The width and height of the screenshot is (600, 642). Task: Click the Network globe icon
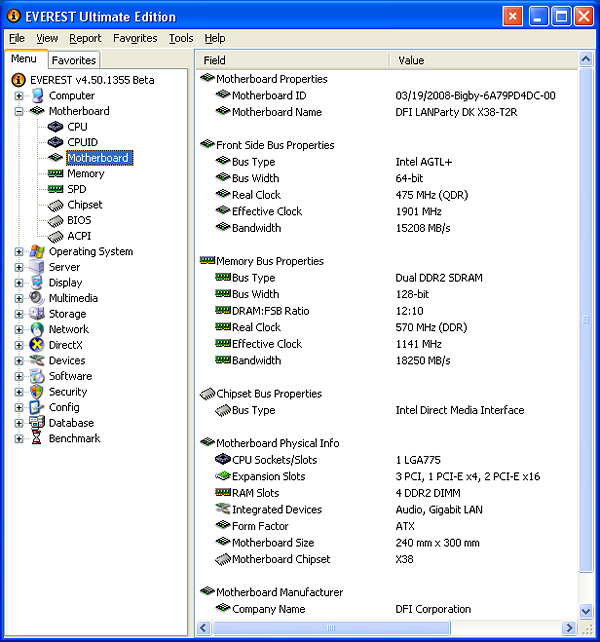[x=37, y=329]
